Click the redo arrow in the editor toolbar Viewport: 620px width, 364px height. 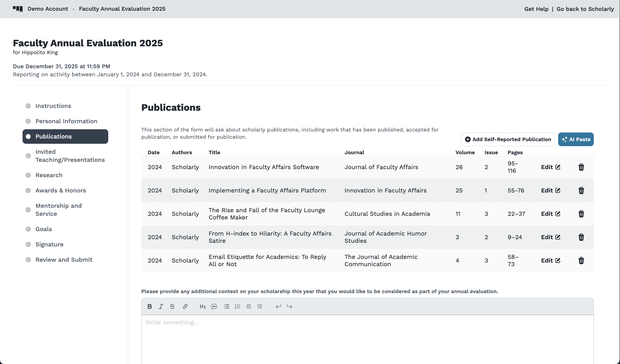tap(289, 306)
